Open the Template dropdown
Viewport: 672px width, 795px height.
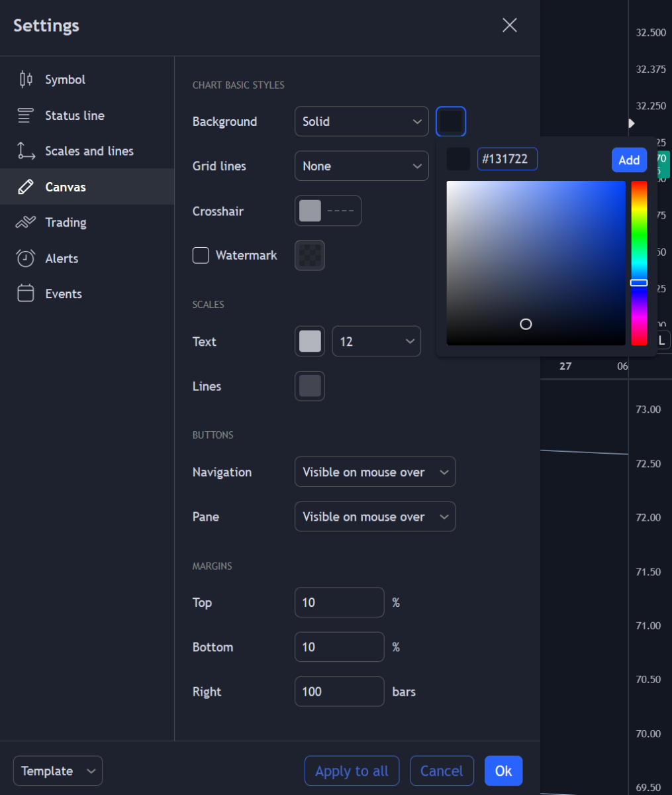[58, 770]
